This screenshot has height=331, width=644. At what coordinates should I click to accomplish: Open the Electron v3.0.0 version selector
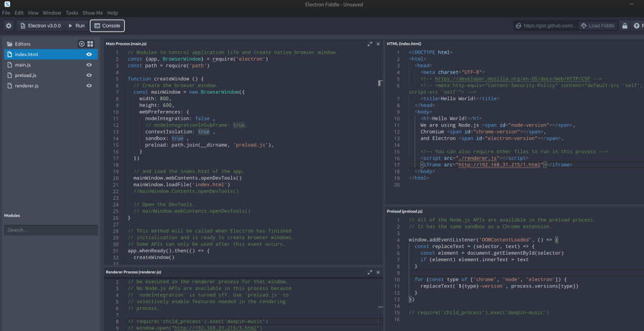41,26
